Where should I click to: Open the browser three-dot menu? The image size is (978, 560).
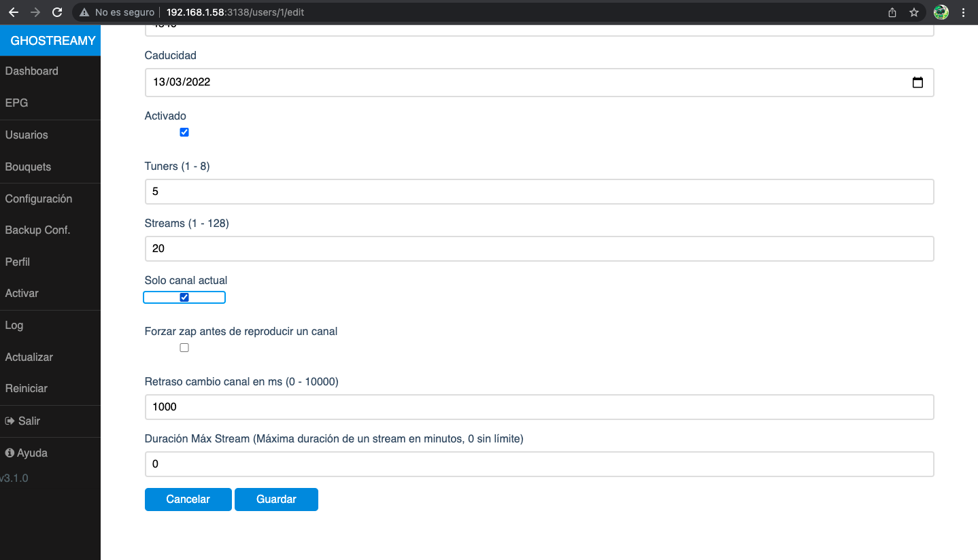click(x=963, y=12)
